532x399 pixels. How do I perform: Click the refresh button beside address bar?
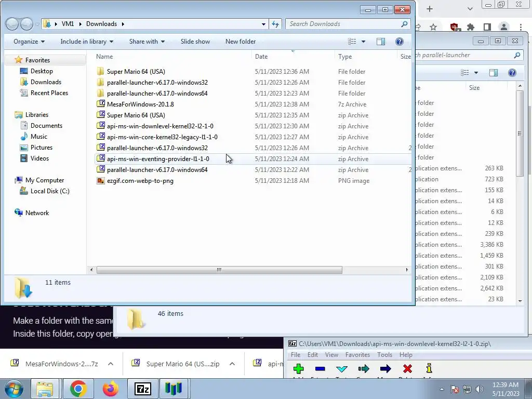pos(275,24)
